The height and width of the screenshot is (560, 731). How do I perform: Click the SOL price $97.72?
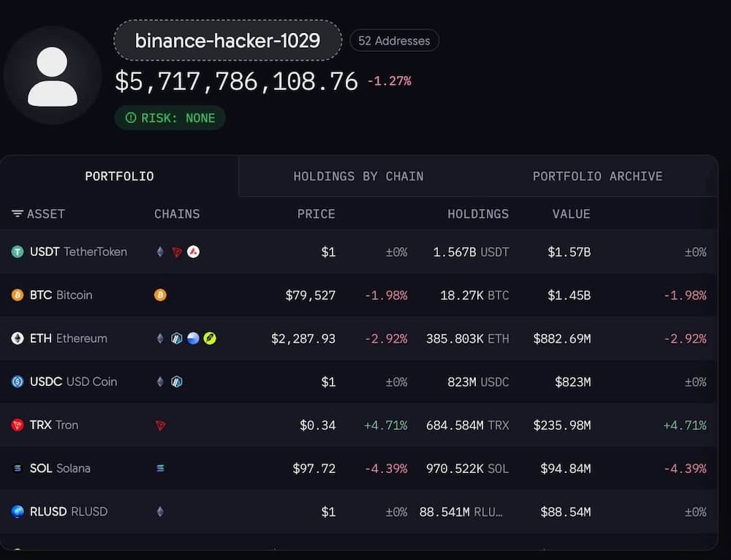pos(314,469)
